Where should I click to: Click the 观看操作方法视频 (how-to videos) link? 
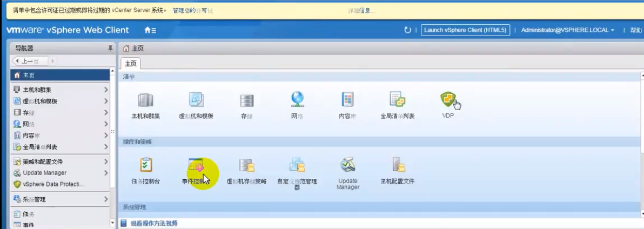click(154, 224)
